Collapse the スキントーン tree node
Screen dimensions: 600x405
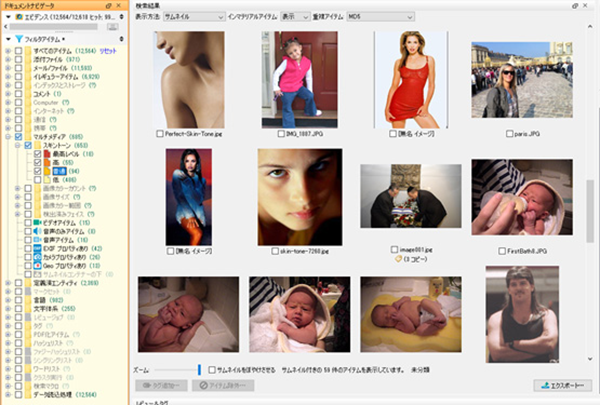(x=18, y=145)
